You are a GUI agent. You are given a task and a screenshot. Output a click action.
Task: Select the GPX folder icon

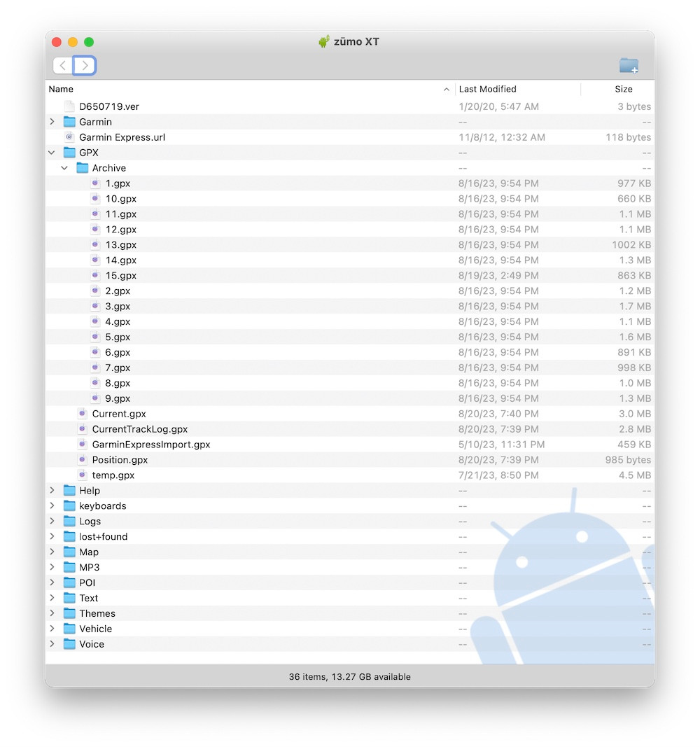[69, 153]
